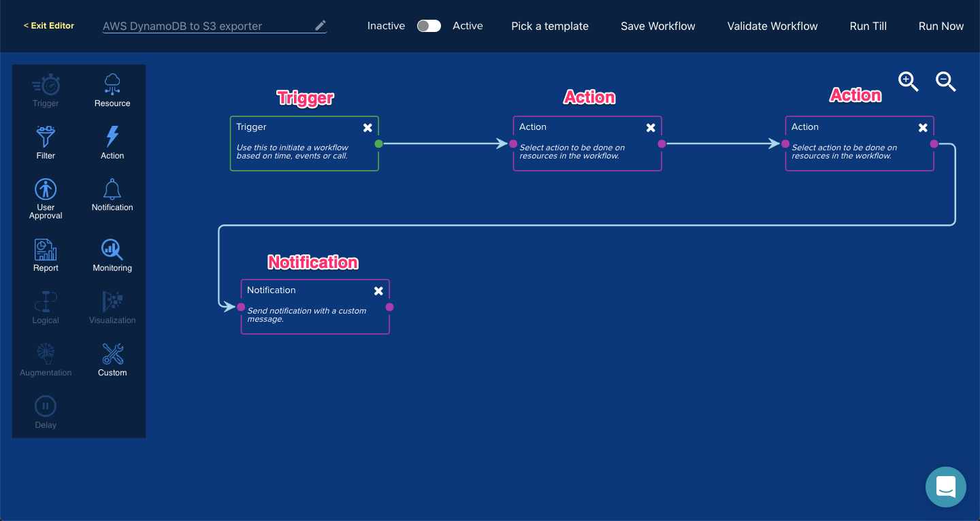Click the Visualization node icon

tap(112, 302)
